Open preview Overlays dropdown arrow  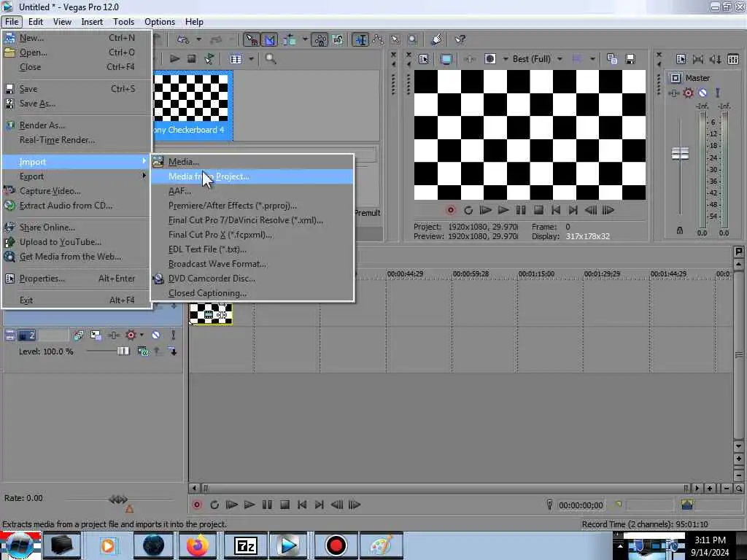click(x=592, y=59)
